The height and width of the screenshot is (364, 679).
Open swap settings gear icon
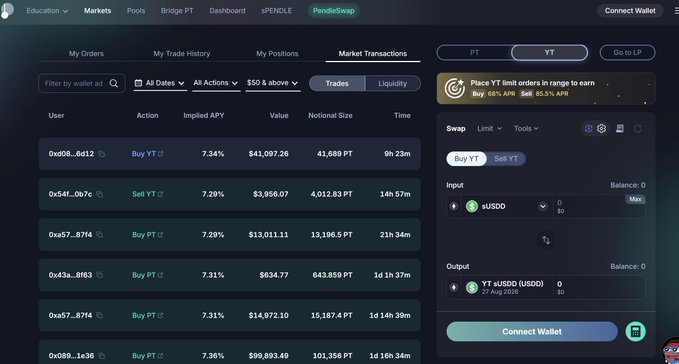tap(601, 129)
